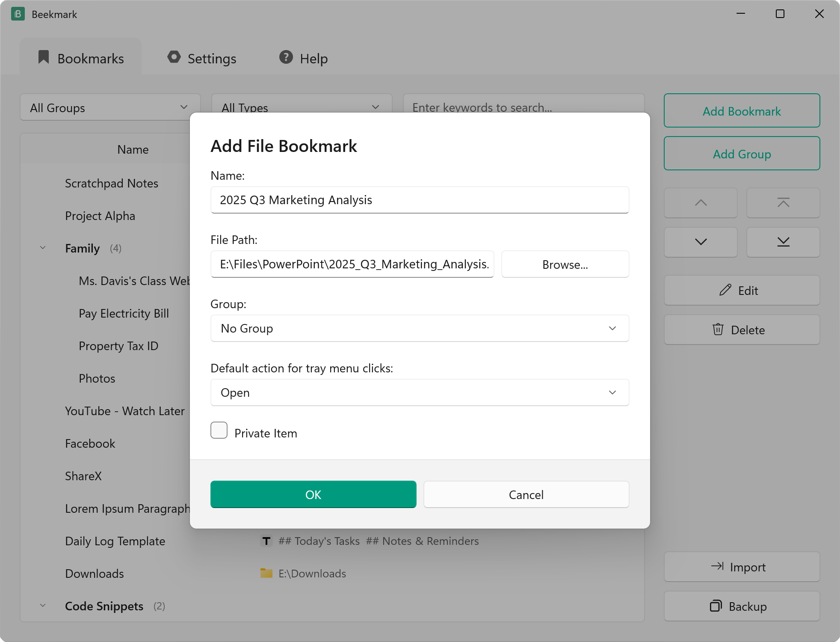Minimize the Beekmark window
840x642 pixels.
click(x=741, y=14)
